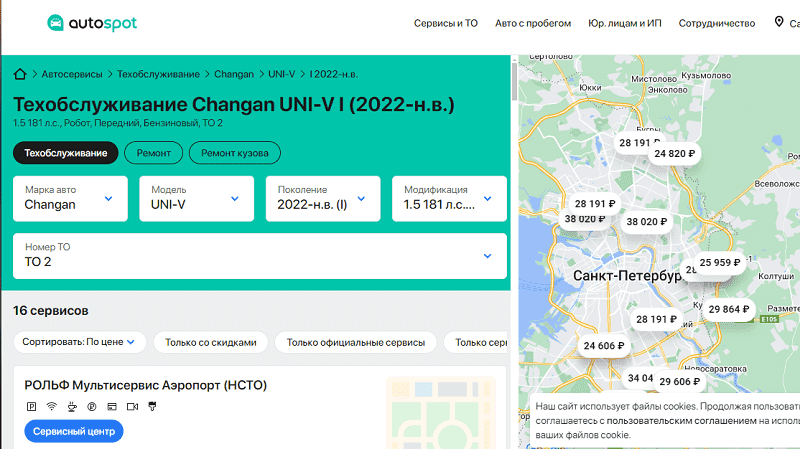Click the page vertical scrollbar thumb
Screen dimensions: 800x449
[x=514, y=82]
